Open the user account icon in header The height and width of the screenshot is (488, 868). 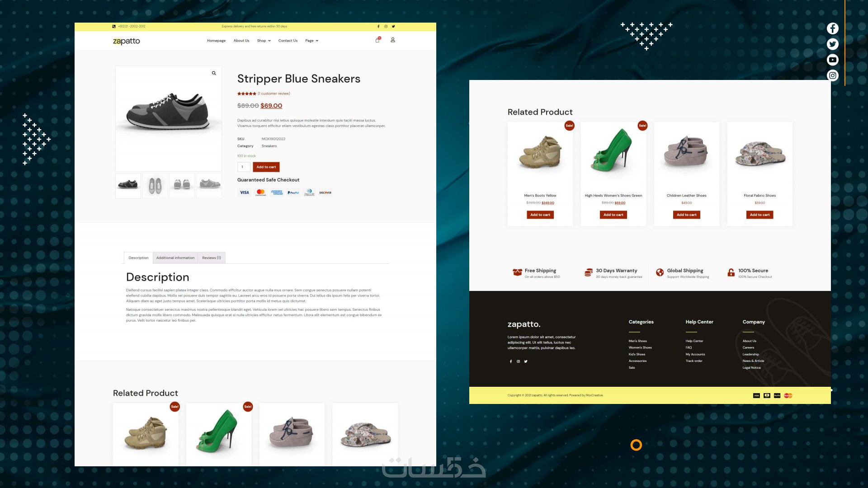point(393,40)
